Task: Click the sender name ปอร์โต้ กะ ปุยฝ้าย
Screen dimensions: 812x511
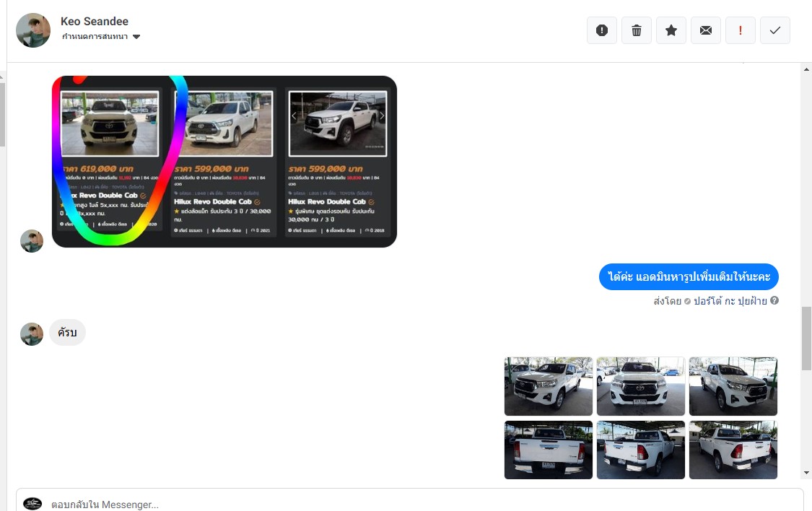Action: 730,301
